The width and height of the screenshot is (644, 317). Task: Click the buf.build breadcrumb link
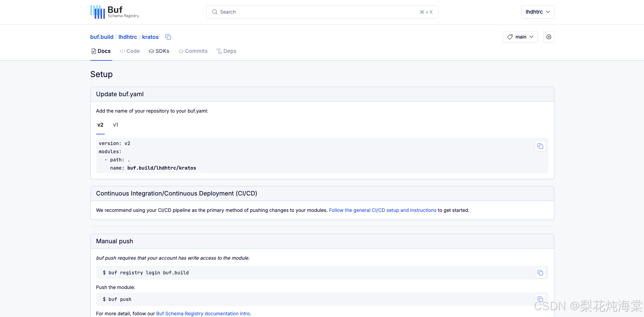[x=102, y=37]
